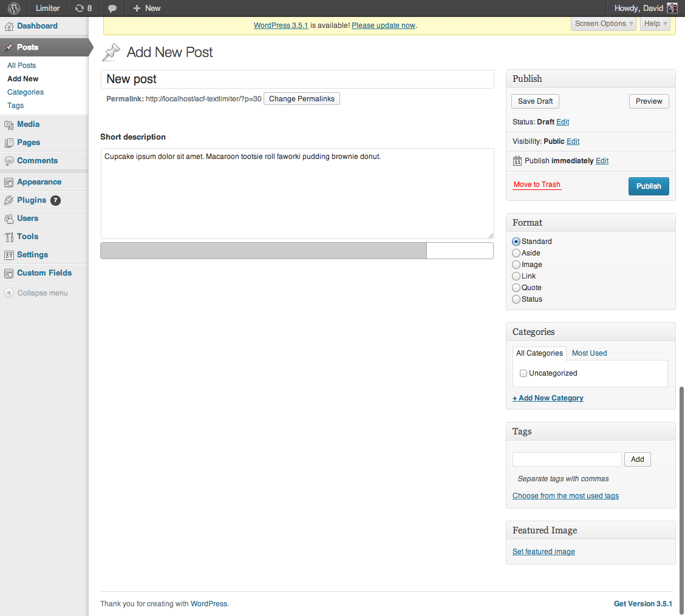Click the Plugins plug icon in sidebar
The height and width of the screenshot is (616, 685).
click(x=9, y=200)
